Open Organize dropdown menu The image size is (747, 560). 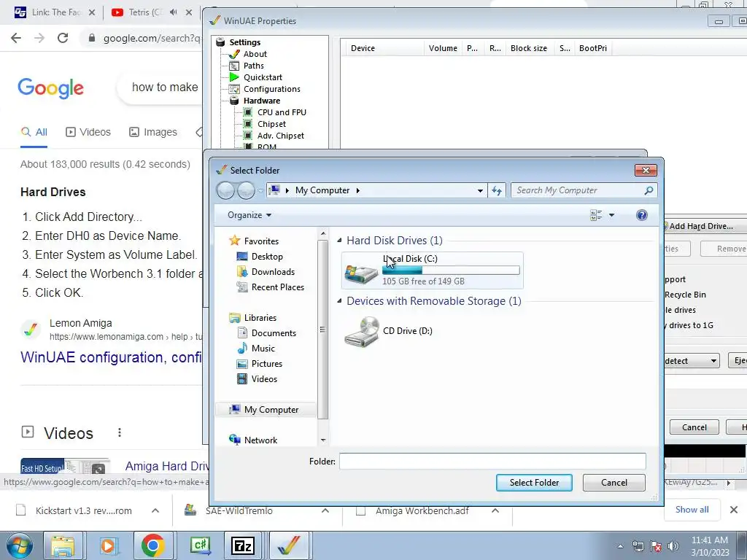(249, 215)
